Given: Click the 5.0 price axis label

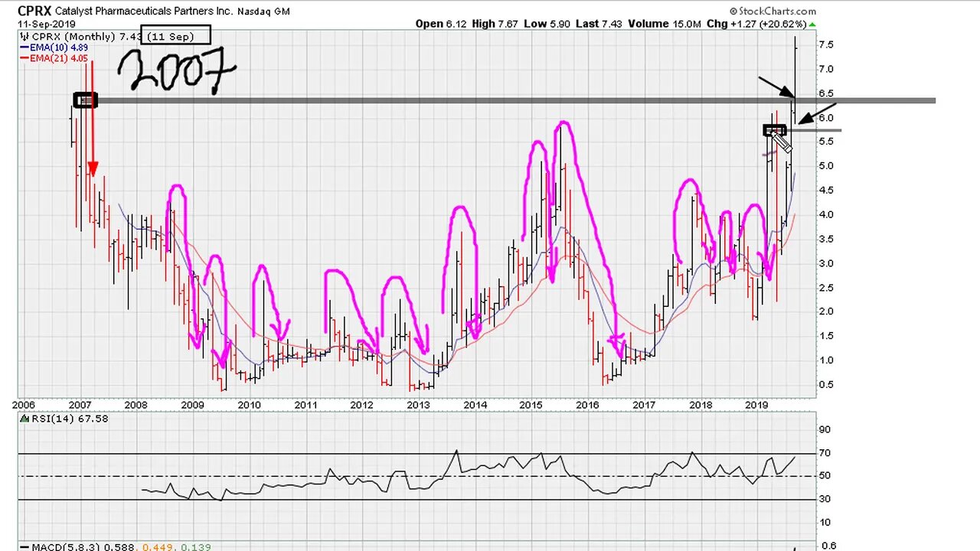Looking at the screenshot, I should [x=826, y=166].
